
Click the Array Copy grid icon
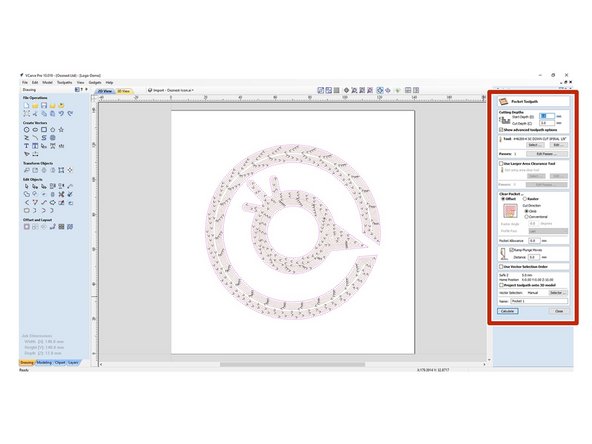61,227
